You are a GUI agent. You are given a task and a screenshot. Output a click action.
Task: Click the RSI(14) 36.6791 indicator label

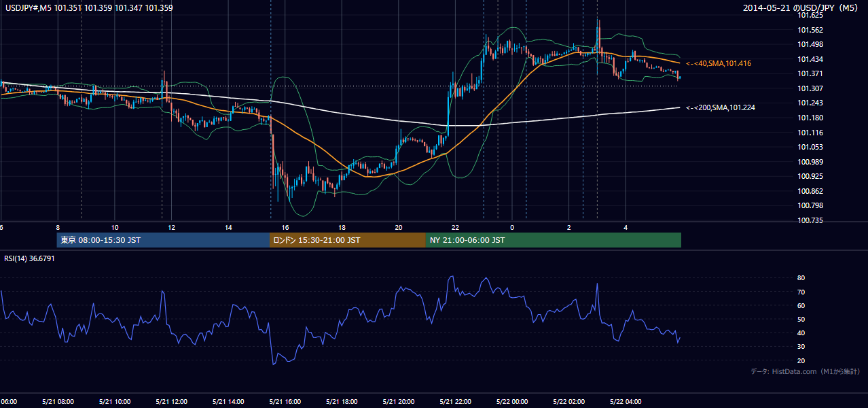(x=30, y=258)
